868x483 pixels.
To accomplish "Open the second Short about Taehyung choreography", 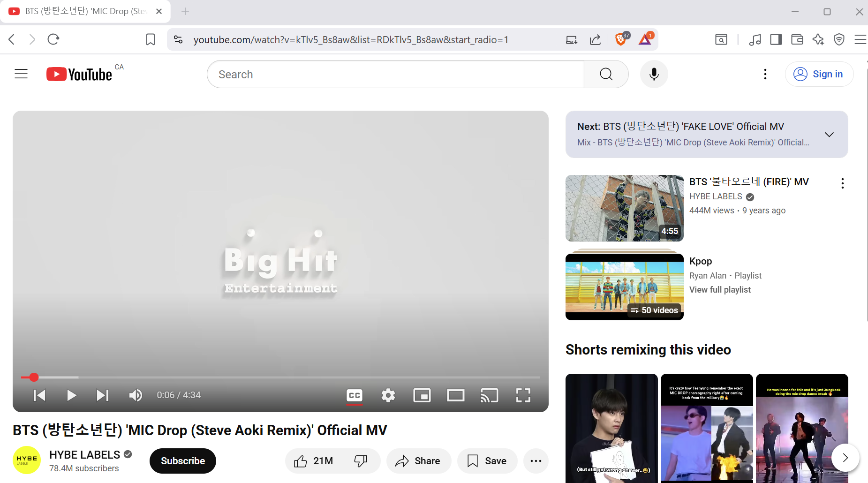I will point(707,428).
